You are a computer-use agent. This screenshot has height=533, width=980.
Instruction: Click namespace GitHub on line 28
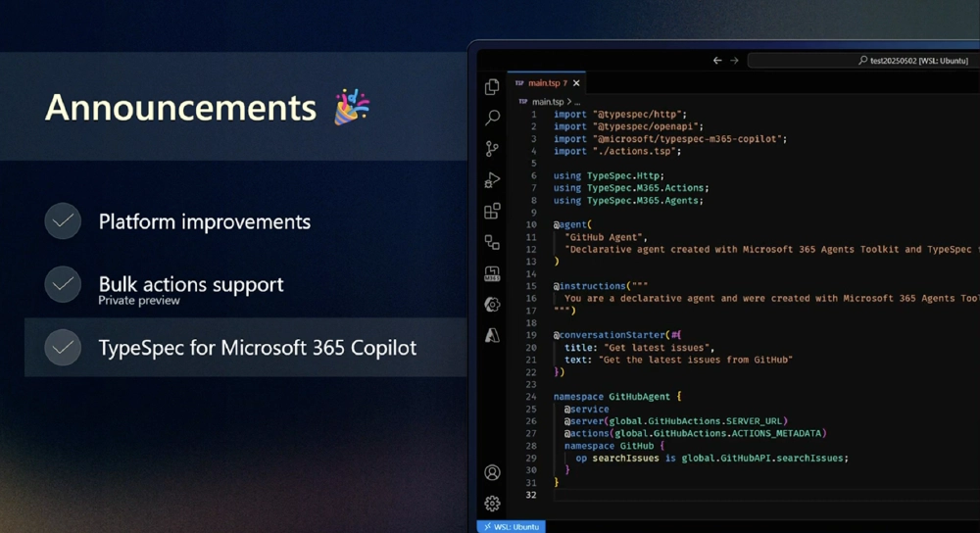click(x=615, y=446)
